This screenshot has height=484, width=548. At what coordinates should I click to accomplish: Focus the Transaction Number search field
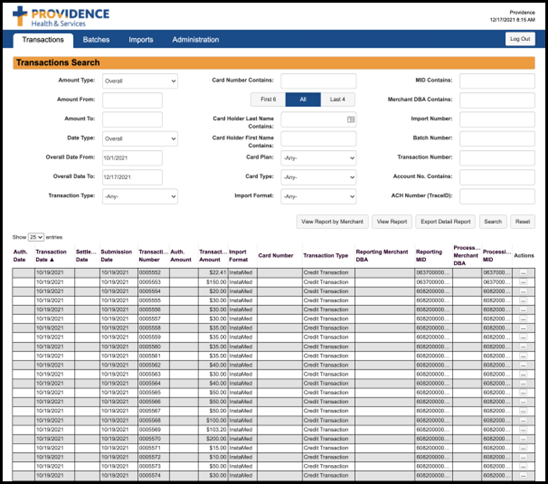(497, 158)
